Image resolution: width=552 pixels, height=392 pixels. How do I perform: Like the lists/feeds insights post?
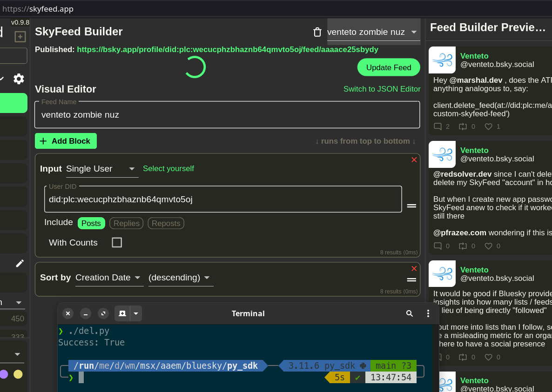click(488, 357)
